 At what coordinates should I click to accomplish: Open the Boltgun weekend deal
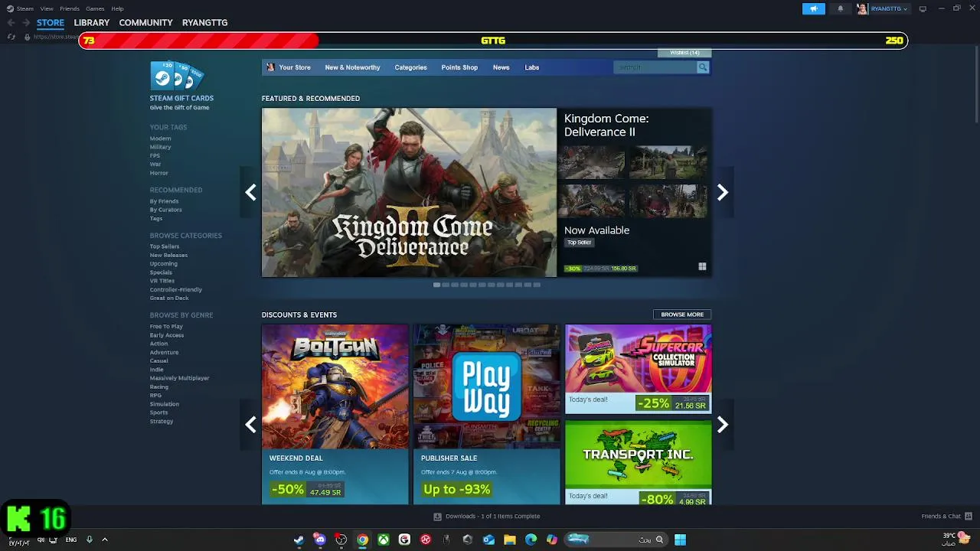(x=335, y=414)
